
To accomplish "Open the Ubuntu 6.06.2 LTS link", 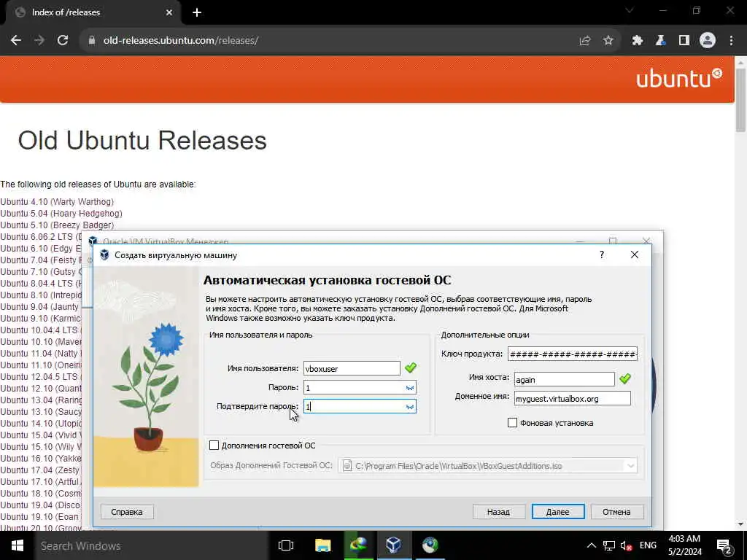I will (41, 237).
